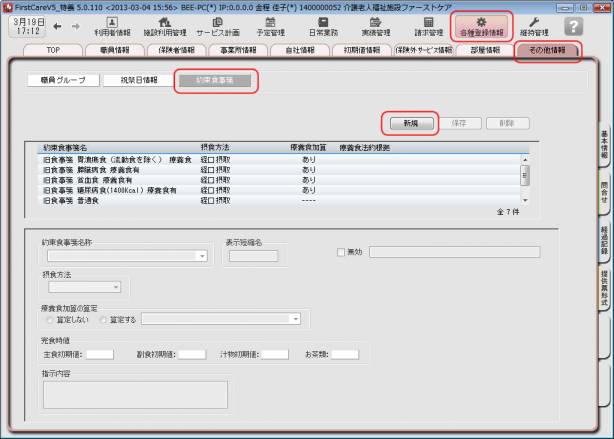Select the 算定する radio button
This screenshot has height=439, width=614.
point(103,320)
